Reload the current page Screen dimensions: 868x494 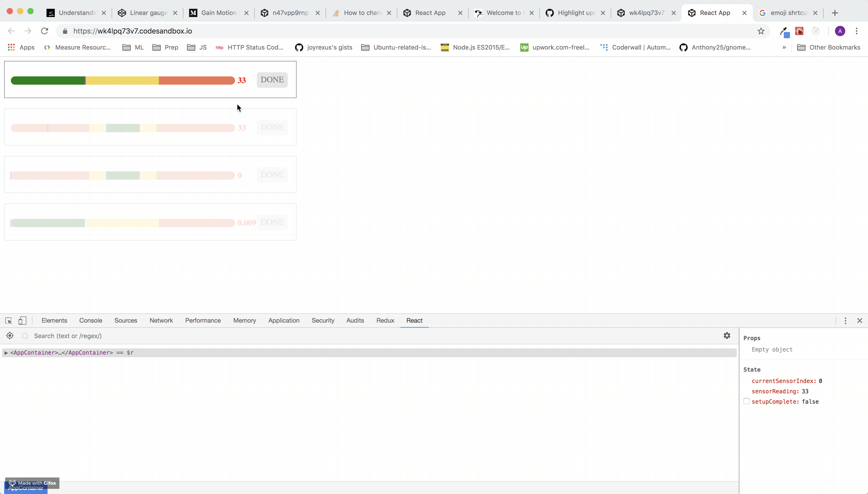click(x=44, y=31)
